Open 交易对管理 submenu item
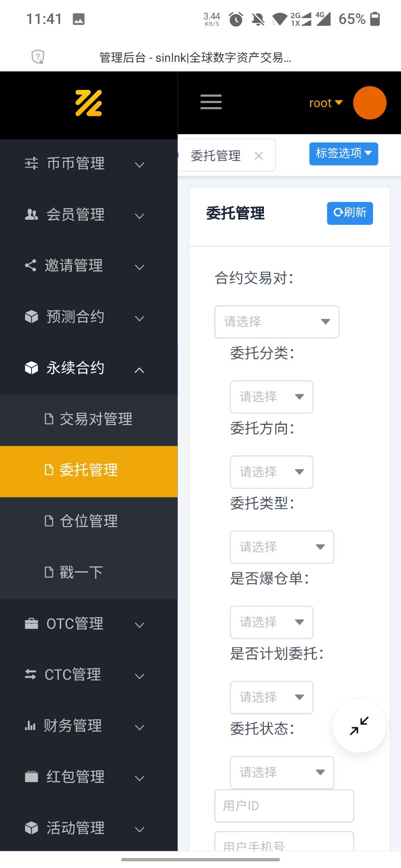 click(96, 420)
